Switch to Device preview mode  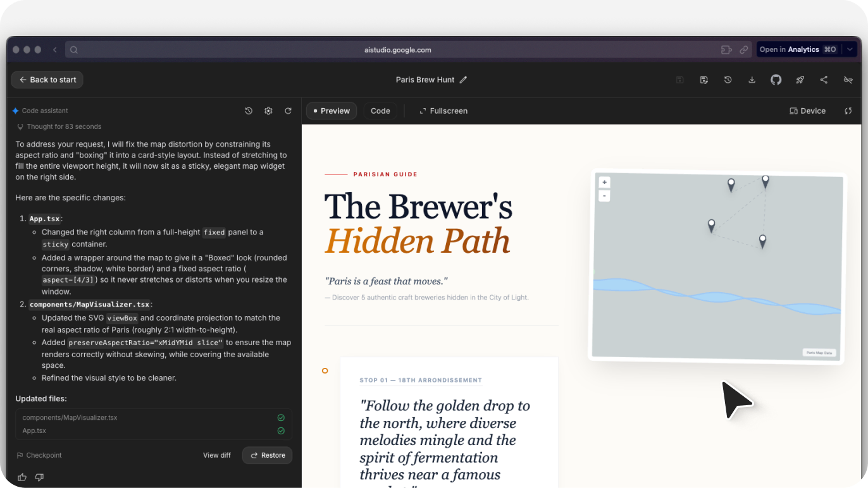[x=807, y=111]
